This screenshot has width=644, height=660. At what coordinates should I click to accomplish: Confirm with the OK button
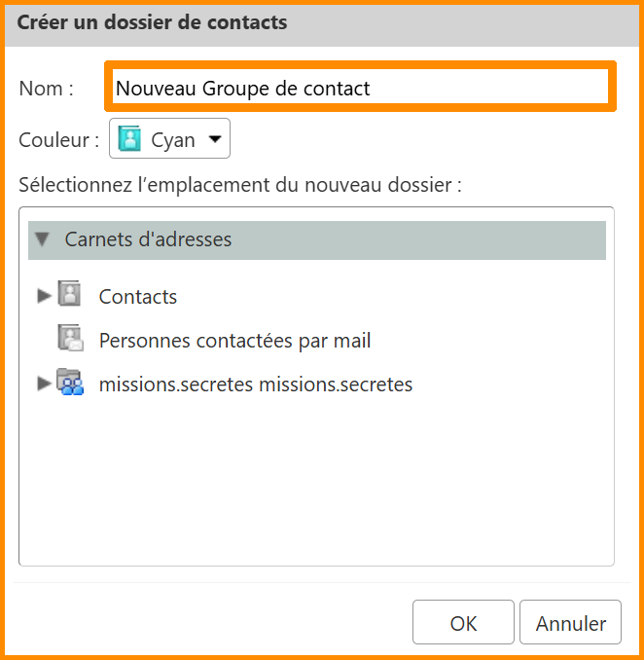pyautogui.click(x=463, y=623)
